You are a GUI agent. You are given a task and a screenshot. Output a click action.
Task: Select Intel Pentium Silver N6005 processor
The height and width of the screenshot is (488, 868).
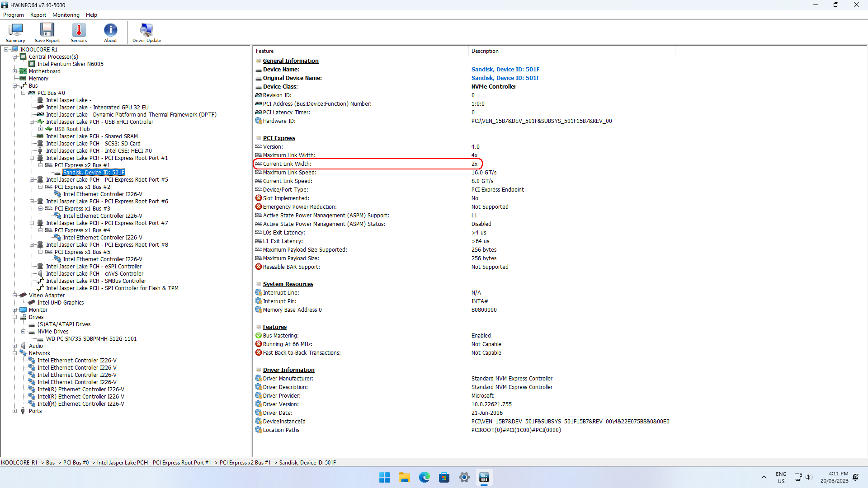71,64
